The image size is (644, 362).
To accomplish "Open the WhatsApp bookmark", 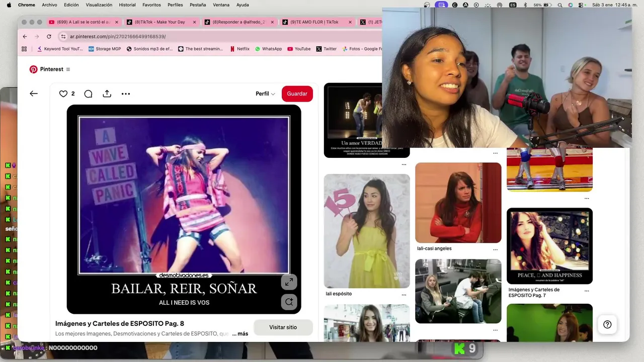I will coord(268,49).
